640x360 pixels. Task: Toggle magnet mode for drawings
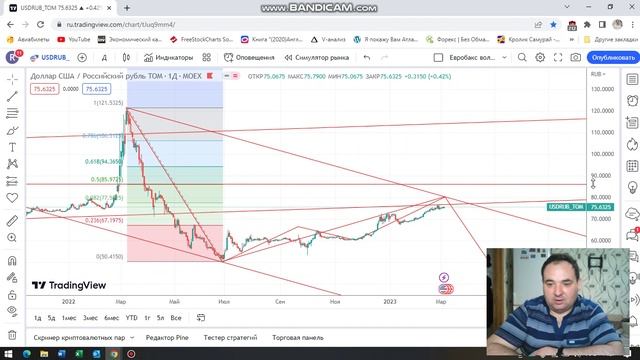[x=12, y=260]
